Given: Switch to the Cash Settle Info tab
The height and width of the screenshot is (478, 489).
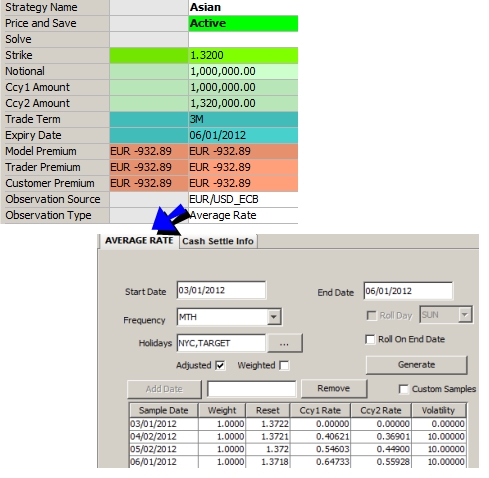Looking at the screenshot, I should click(x=218, y=241).
